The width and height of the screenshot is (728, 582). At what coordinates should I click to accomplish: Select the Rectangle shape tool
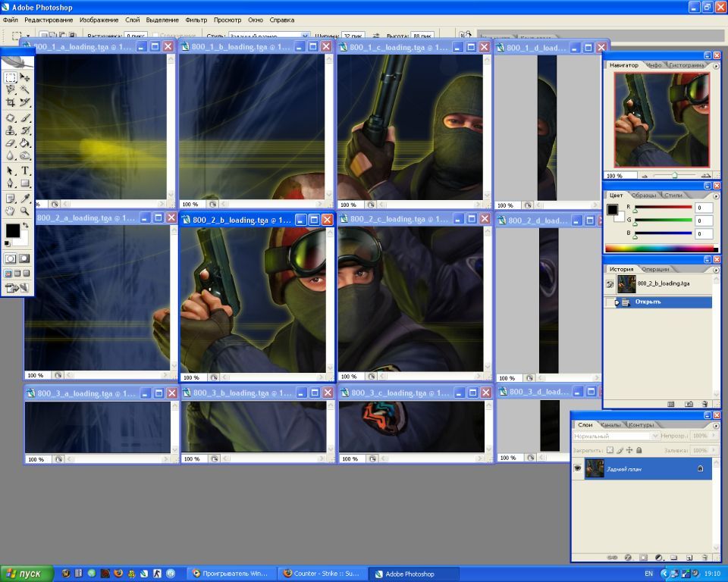[25, 183]
